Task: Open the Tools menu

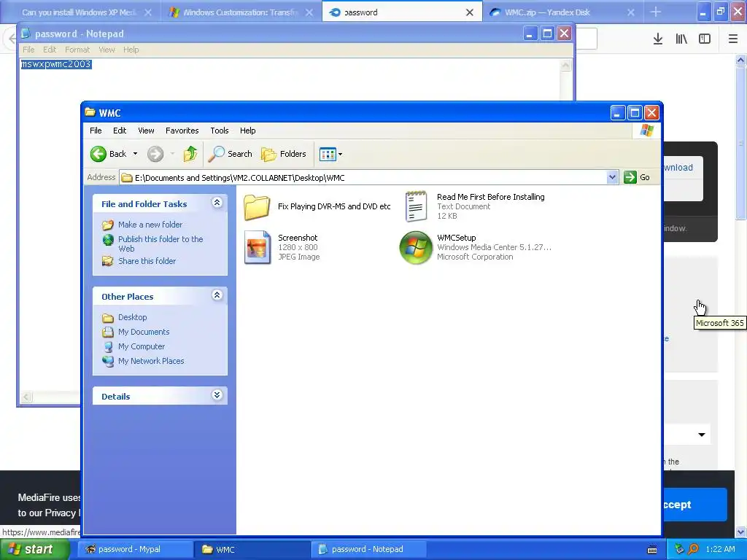Action: (x=220, y=131)
